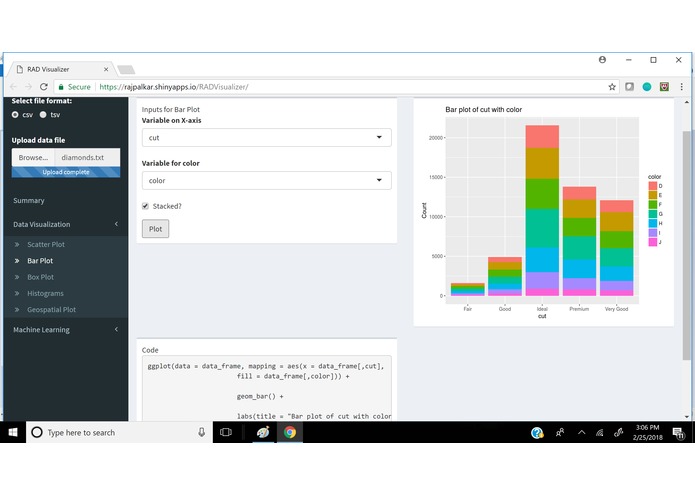Expand the Machine Learning section
Screen dimensions: 695x494
pyautogui.click(x=66, y=330)
